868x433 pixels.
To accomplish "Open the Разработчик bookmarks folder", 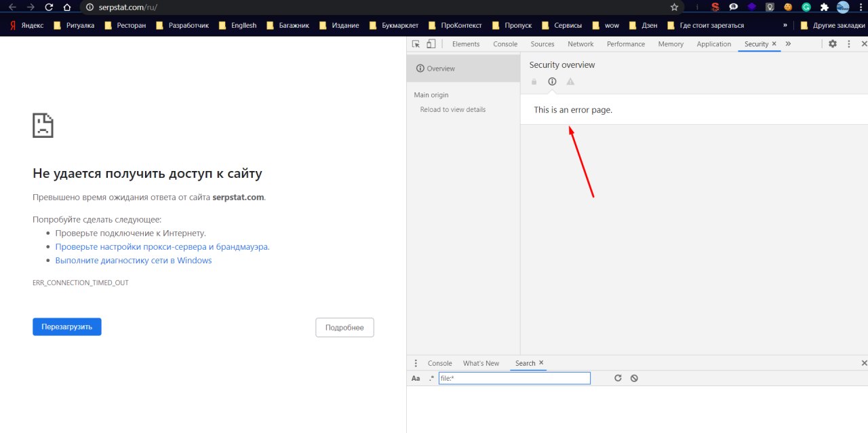I will (182, 25).
